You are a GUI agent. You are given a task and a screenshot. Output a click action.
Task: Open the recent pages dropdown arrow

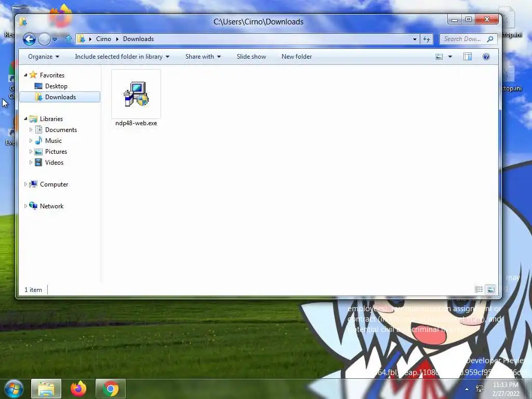(55, 39)
